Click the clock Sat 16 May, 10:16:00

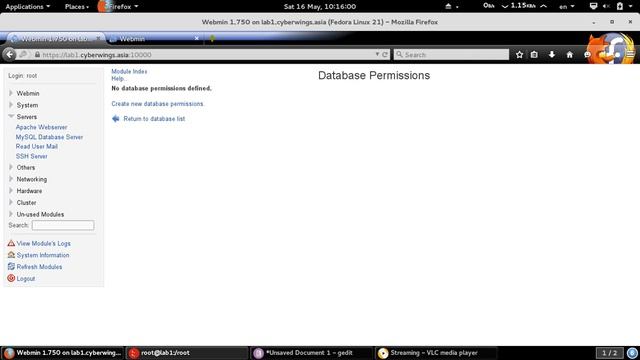tap(320, 7)
